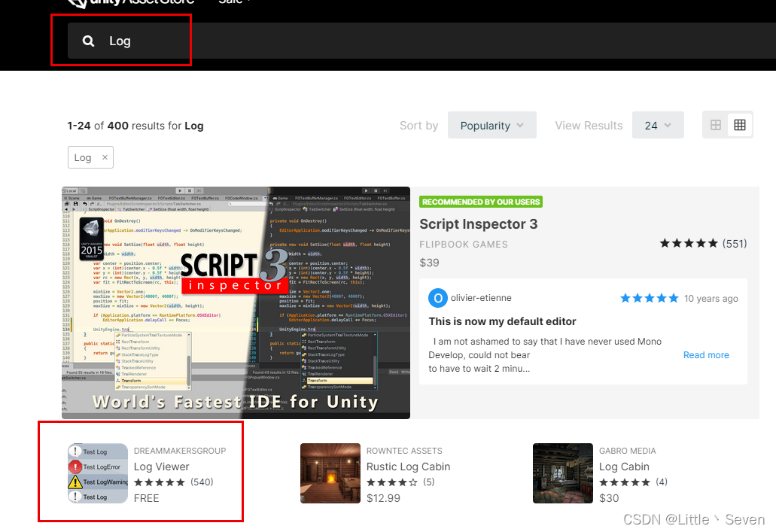Image resolution: width=776 pixels, height=532 pixels.
Task: Open the Script Inspector 3 asset page
Action: point(478,223)
